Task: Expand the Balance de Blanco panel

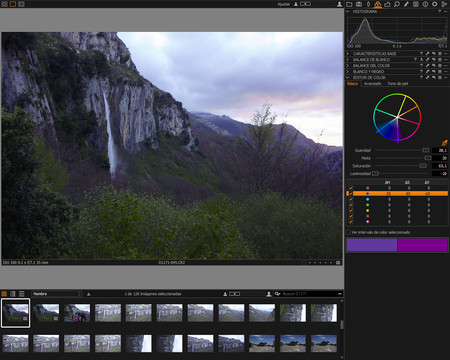Action: [x=348, y=59]
